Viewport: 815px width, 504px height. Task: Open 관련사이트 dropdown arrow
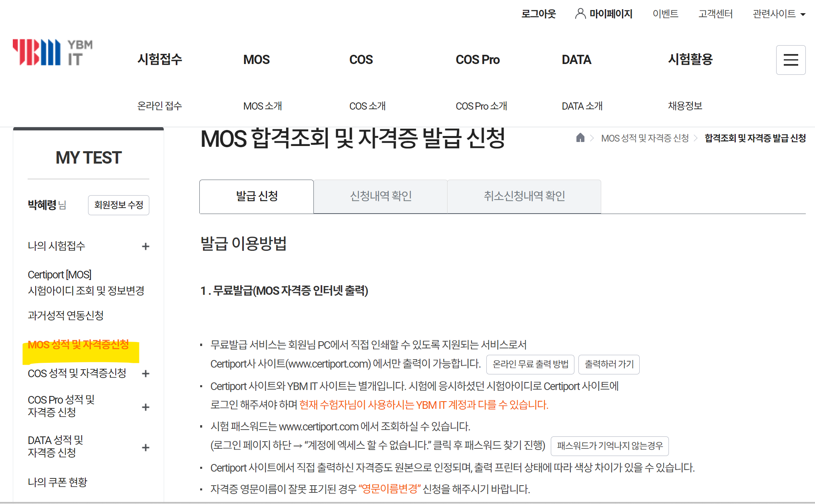[803, 14]
